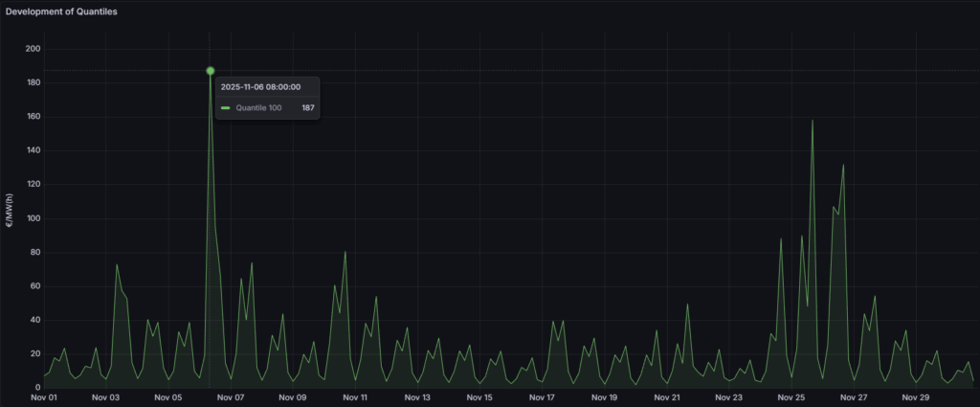
Task: Click the Nov 03 x-axis label
Action: pyautogui.click(x=106, y=397)
